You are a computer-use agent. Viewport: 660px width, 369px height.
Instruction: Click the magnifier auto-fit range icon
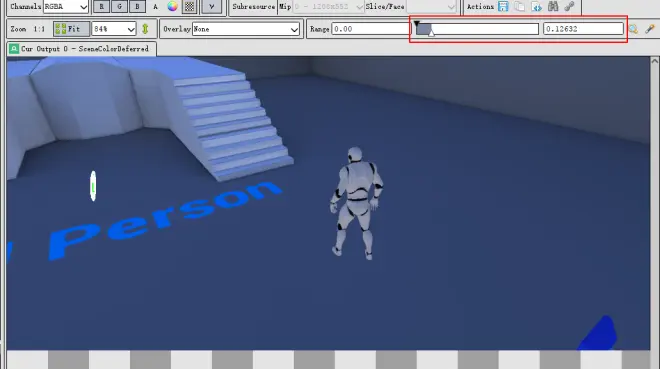click(x=633, y=29)
